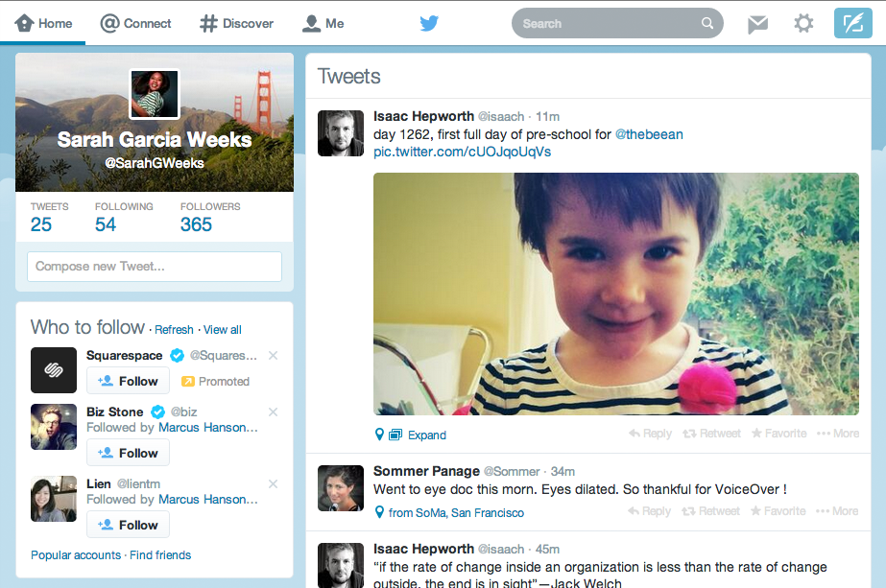886x588 pixels.
Task: Reply to Sommer Panage's tweet
Action: [x=649, y=511]
